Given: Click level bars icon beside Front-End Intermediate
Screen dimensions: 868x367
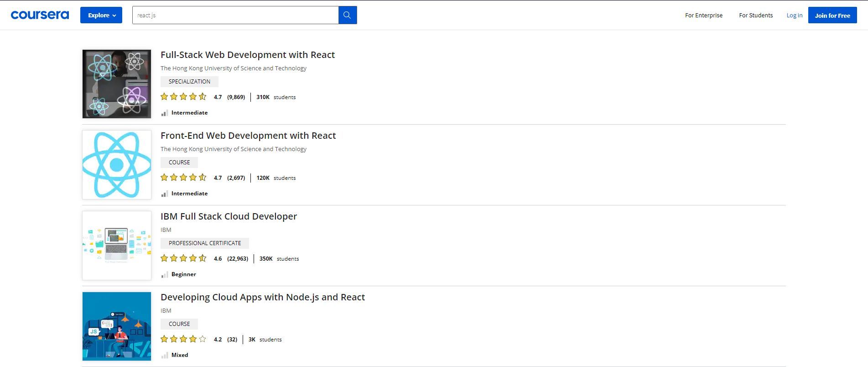Looking at the screenshot, I should (165, 194).
